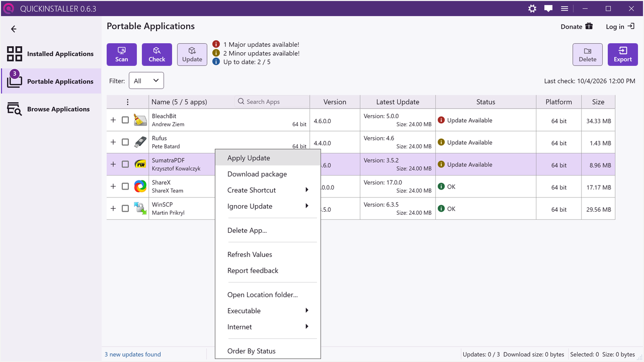
Task: Expand the Create Shortcut submenu
Action: coord(268,190)
